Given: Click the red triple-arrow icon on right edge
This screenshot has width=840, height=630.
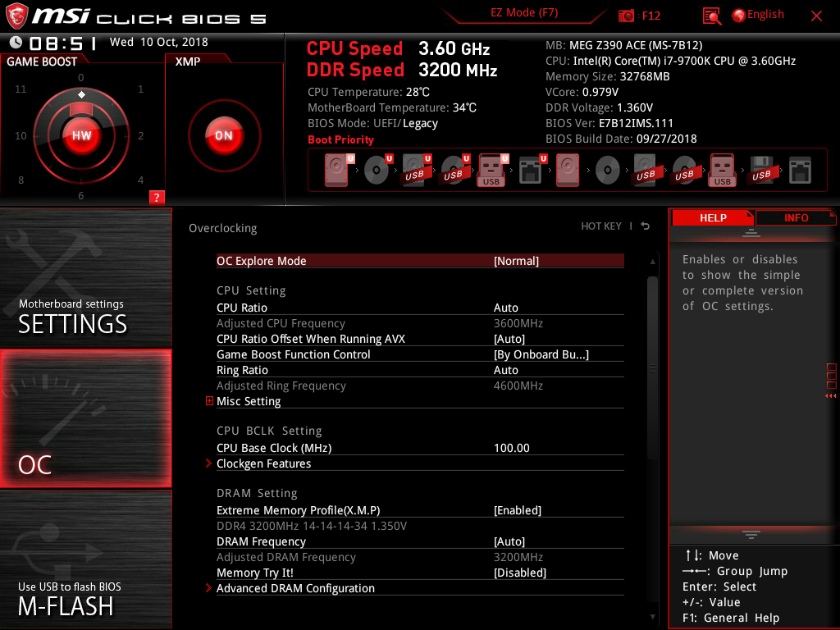Looking at the screenshot, I should coord(830,396).
